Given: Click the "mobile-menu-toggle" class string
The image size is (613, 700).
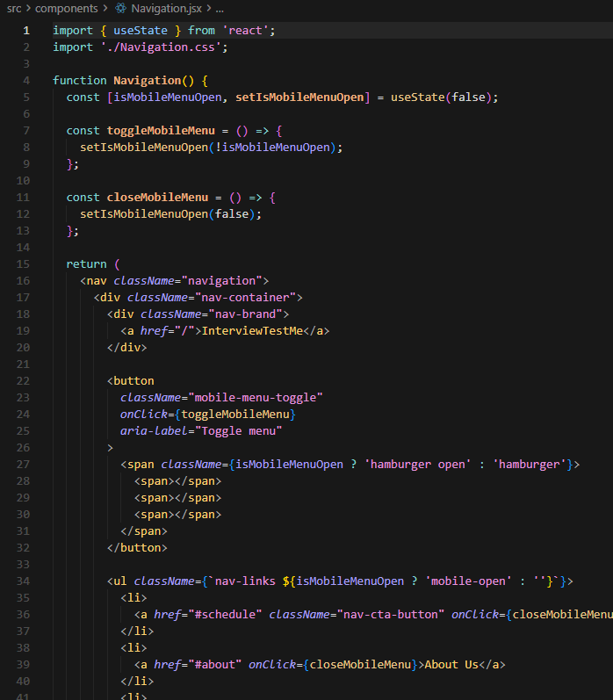Looking at the screenshot, I should click(x=256, y=398).
